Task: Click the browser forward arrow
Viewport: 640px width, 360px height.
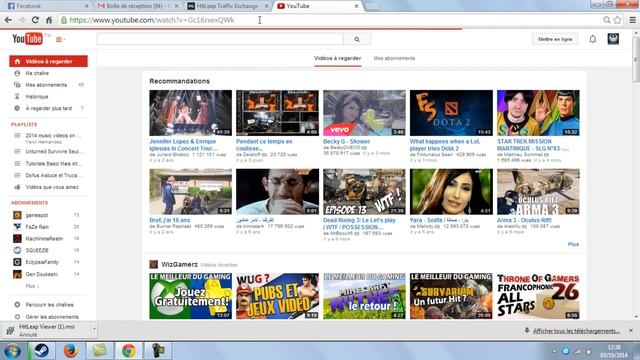Action: pyautogui.click(x=21, y=20)
